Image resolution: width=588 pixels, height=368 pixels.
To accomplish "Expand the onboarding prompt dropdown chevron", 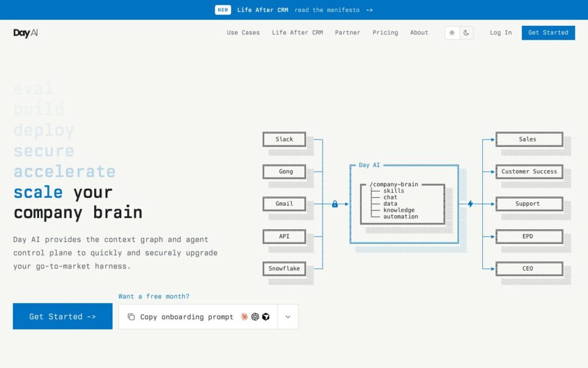I will [288, 317].
